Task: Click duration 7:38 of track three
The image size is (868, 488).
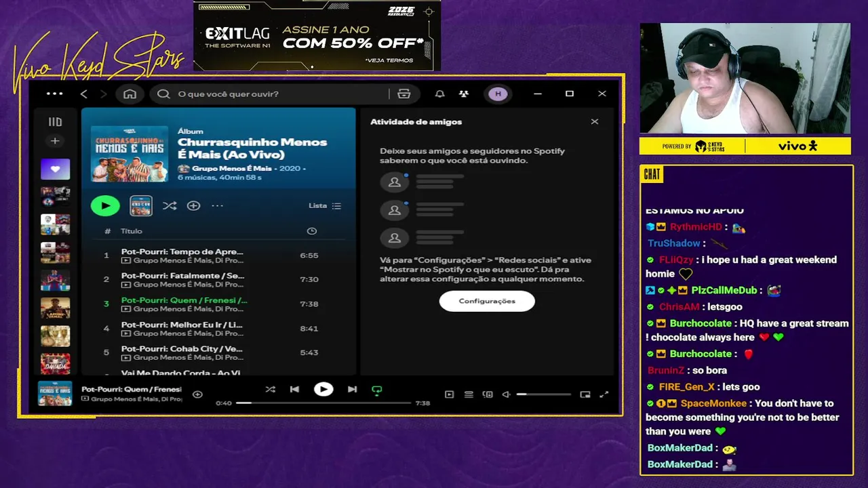Action: pos(309,304)
